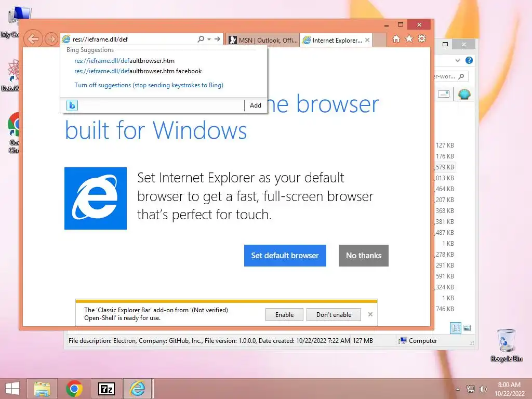Switch Explorer to large icons view
Image resolution: width=532 pixels, height=399 pixels.
467,328
